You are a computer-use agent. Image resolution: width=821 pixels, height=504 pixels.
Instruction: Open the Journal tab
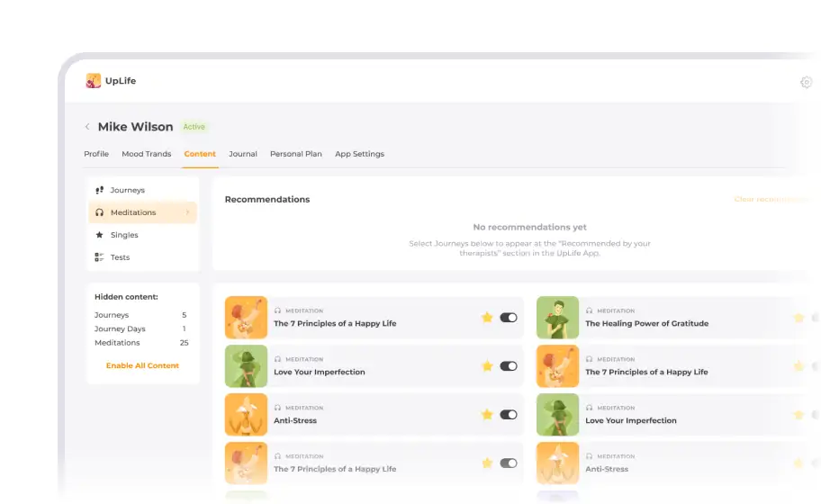(243, 154)
